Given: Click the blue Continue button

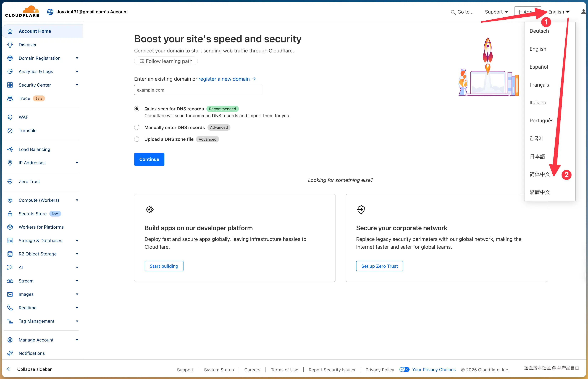Looking at the screenshot, I should (149, 159).
